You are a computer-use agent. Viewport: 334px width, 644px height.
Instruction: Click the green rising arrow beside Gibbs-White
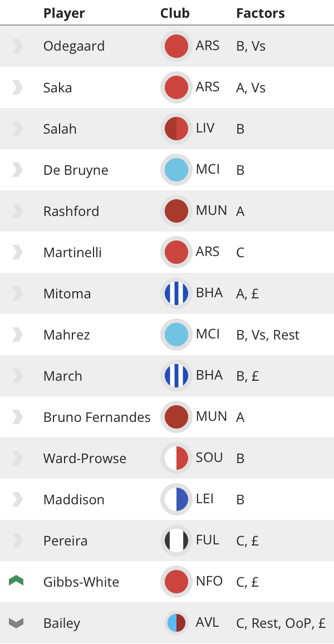[x=17, y=581]
